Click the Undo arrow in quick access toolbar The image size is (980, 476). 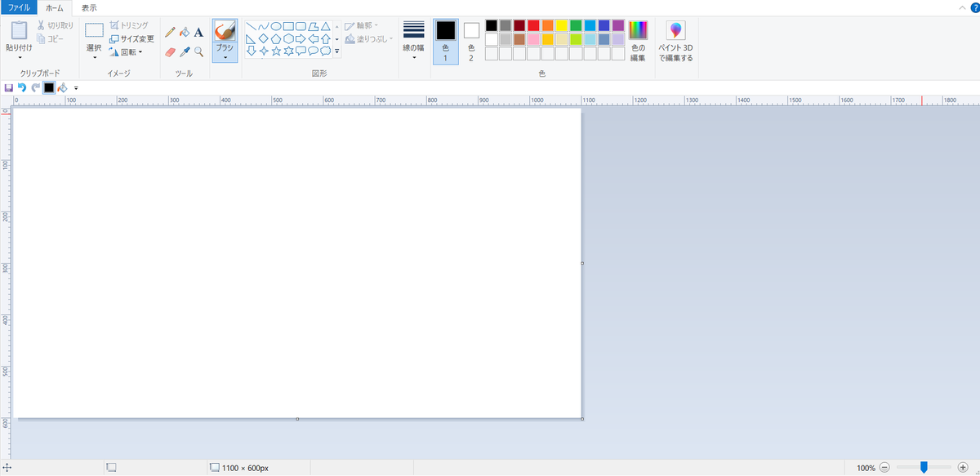pos(22,87)
